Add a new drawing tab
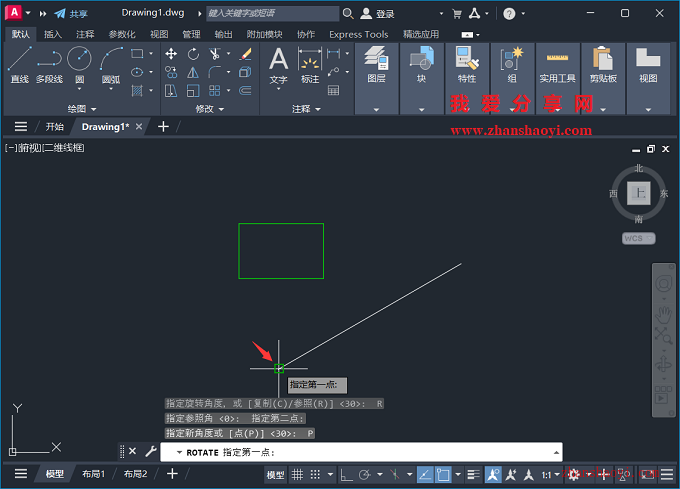The width and height of the screenshot is (680, 489). point(163,127)
